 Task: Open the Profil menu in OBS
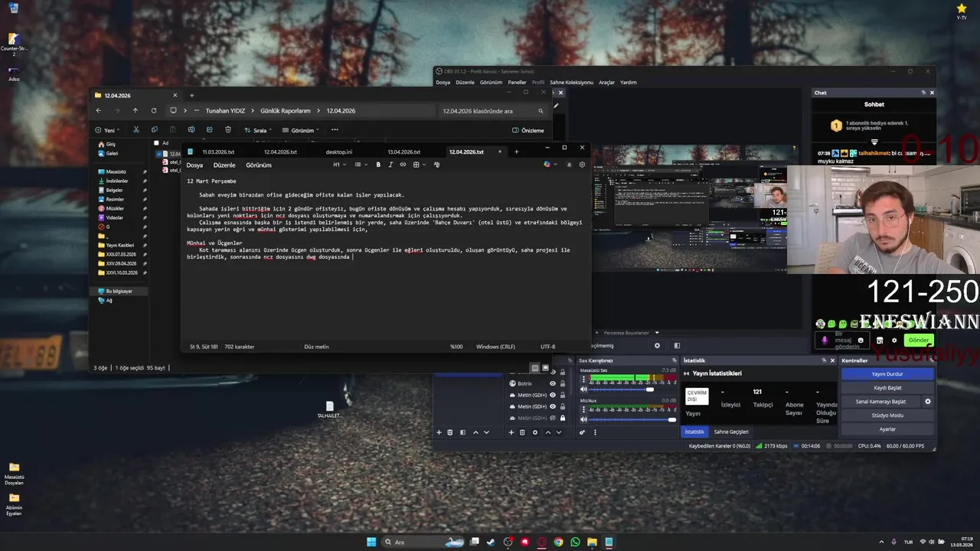click(538, 82)
